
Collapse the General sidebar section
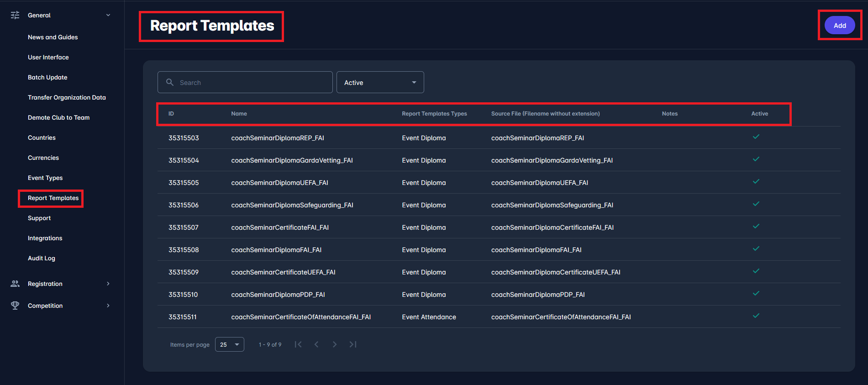[108, 15]
